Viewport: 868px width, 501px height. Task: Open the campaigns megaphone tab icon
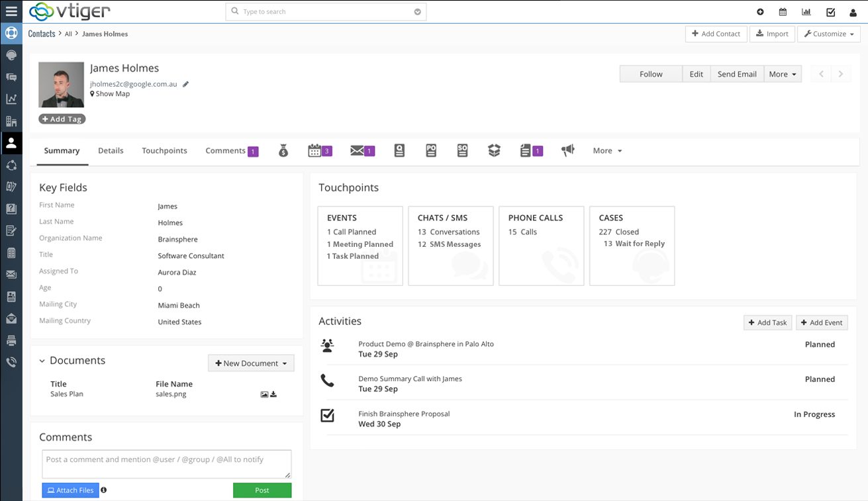coord(568,151)
